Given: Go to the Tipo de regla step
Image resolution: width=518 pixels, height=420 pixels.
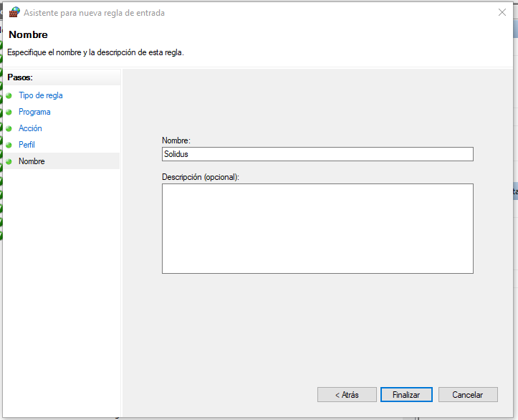Looking at the screenshot, I should pyautogui.click(x=41, y=95).
